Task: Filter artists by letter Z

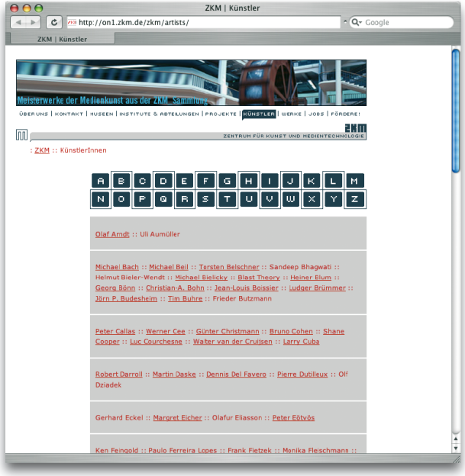Action: (x=354, y=199)
